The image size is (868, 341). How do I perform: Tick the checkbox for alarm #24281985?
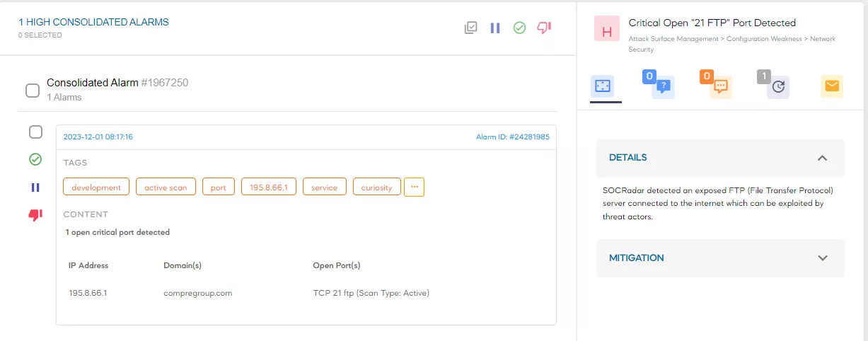35,132
